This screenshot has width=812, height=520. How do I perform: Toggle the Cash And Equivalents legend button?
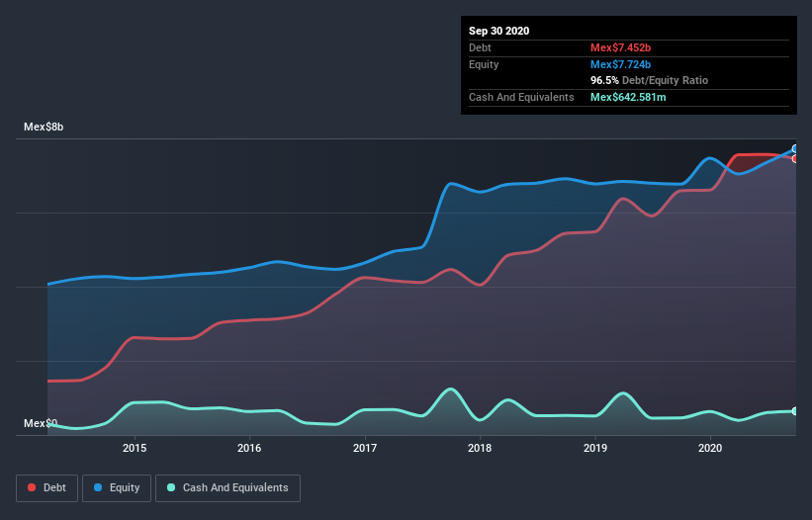tap(227, 488)
